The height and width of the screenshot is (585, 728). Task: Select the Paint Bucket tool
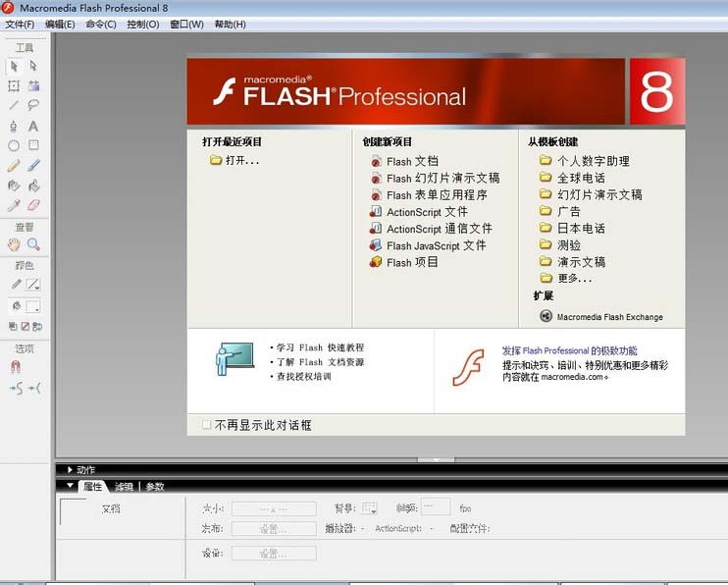click(33, 186)
